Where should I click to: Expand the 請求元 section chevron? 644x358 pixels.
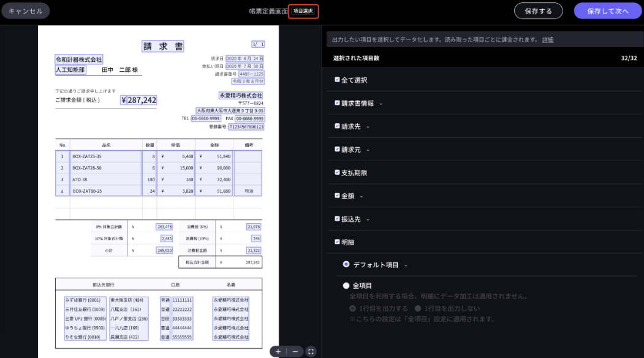coord(368,150)
